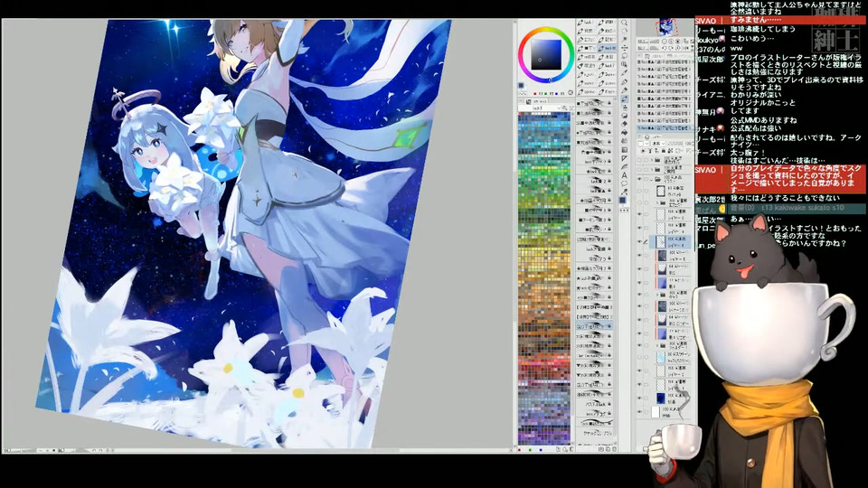Click chat message 'すみません……'
The width and height of the screenshot is (868, 488).
point(755,20)
